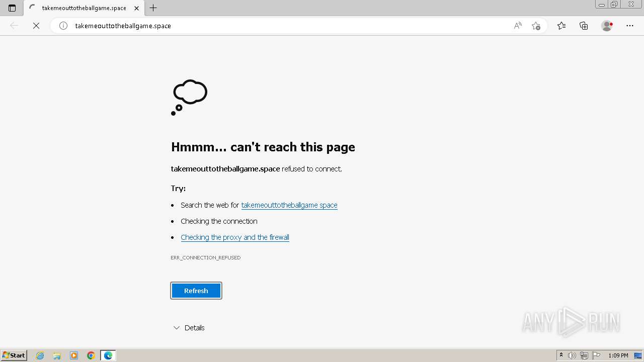Open the Favorites list icon

tap(561, 26)
